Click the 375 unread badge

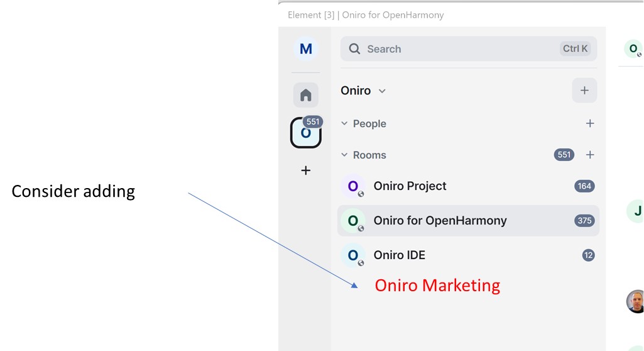(x=584, y=221)
